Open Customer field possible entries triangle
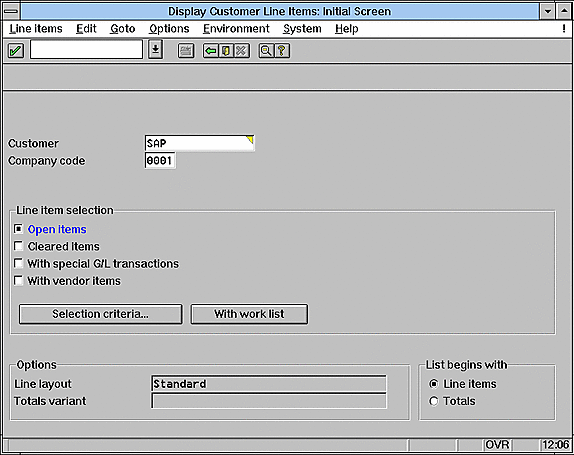Screen dimensions: 574x455 click(x=250, y=139)
